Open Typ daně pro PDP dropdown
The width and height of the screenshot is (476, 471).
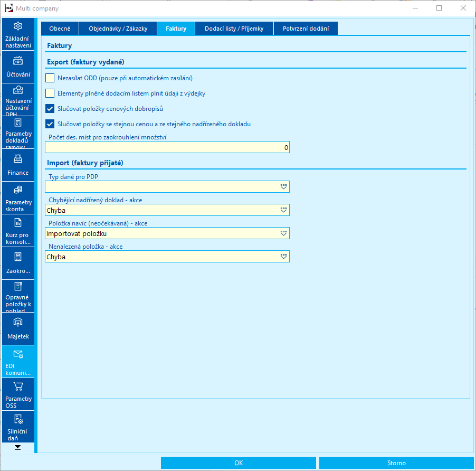(x=283, y=187)
